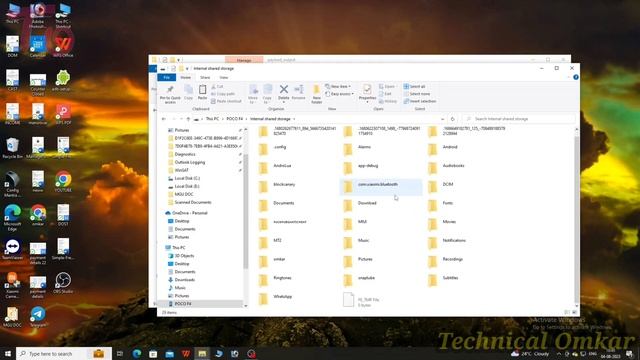Open Microsoft Edge from taskbar
Viewport: 640px width, 360px height.
[x=137, y=353]
